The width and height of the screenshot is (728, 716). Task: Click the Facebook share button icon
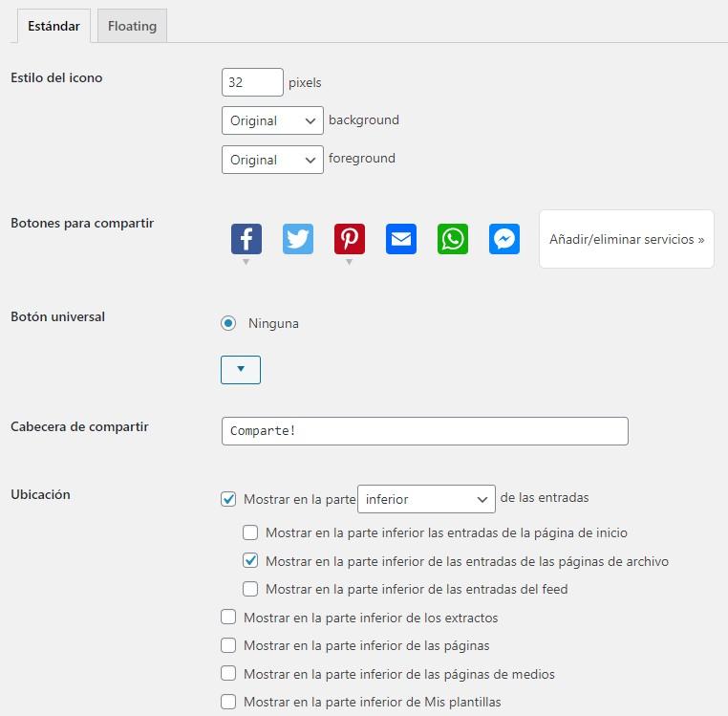click(x=246, y=239)
